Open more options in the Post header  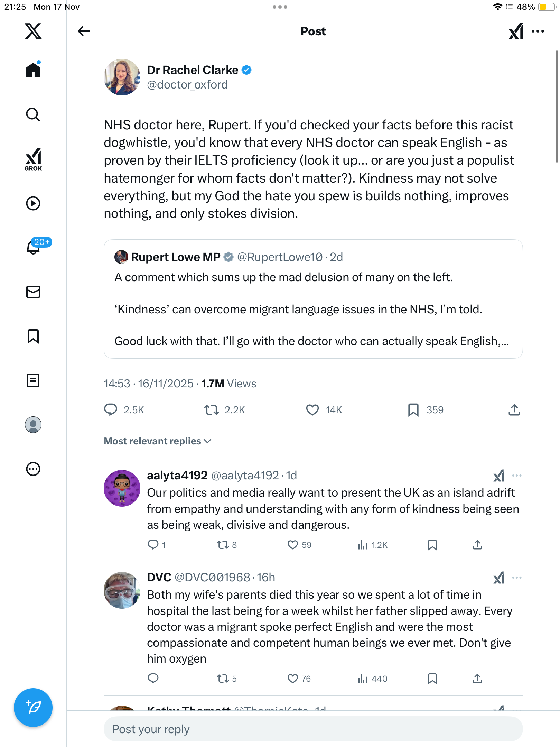(x=538, y=31)
